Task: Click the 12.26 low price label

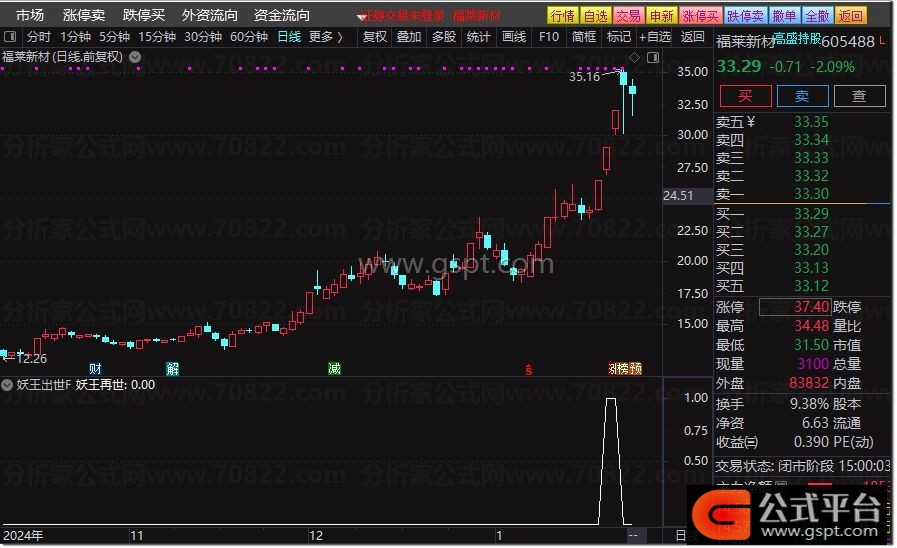Action: tap(31, 359)
